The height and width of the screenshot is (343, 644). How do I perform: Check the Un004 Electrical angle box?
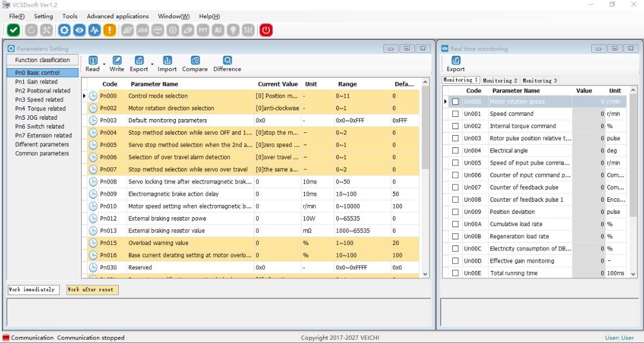coord(455,151)
